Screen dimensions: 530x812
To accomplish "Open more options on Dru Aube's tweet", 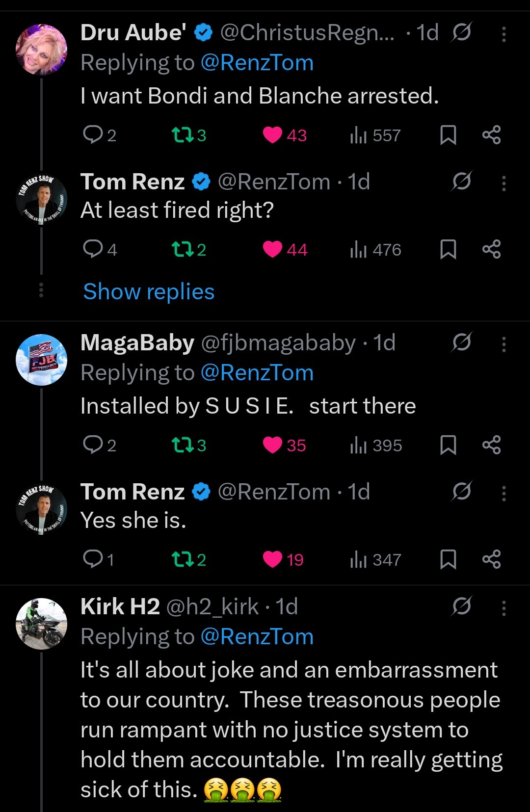I will [x=503, y=34].
